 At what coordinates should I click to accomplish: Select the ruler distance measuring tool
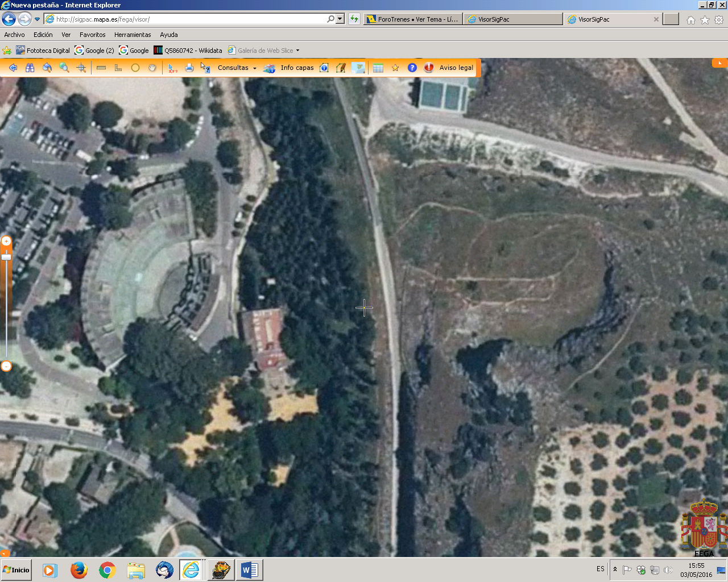click(x=101, y=68)
